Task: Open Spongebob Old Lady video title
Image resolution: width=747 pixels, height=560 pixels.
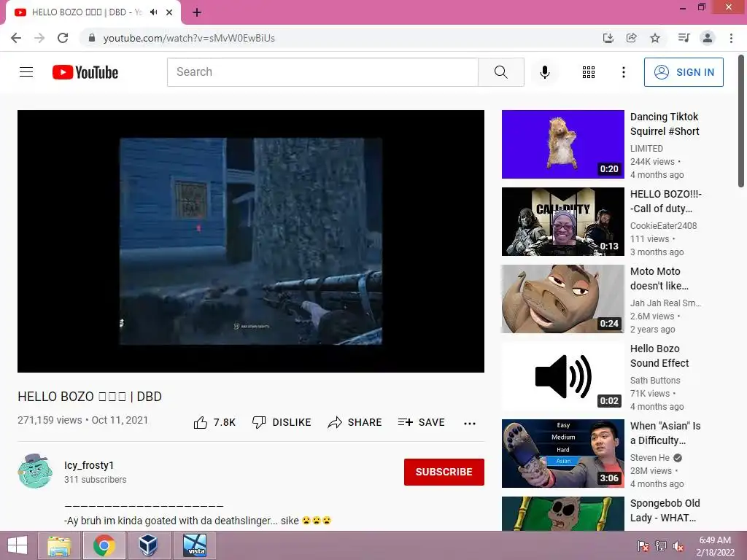Action: point(665,510)
